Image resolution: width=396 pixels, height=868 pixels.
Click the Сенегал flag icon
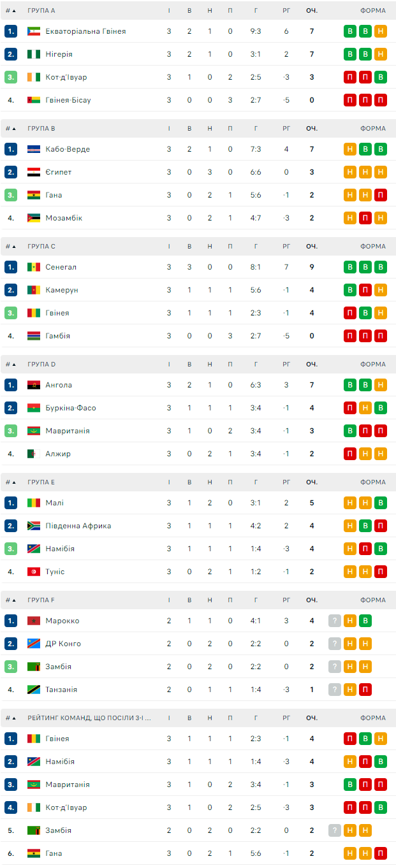[34, 267]
